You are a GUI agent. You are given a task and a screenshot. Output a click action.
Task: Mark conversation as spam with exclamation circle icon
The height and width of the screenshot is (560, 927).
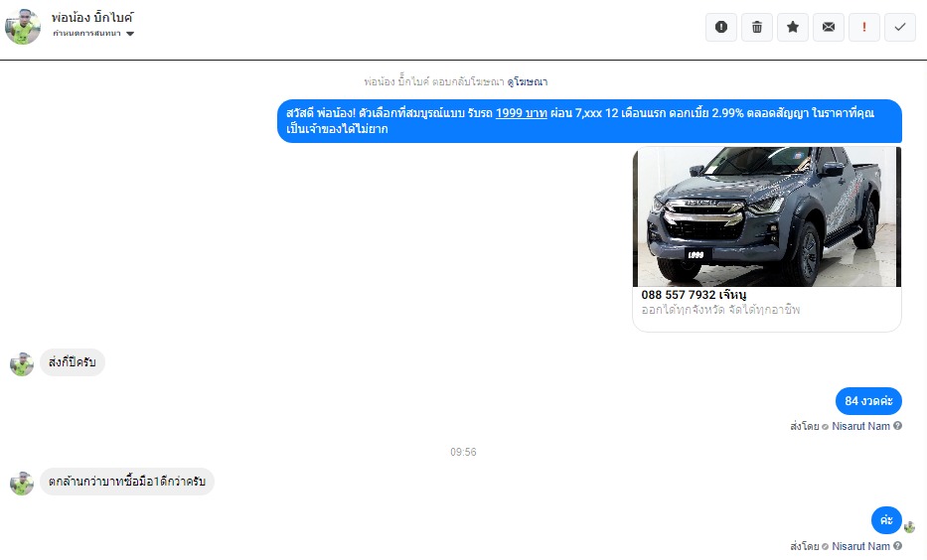pyautogui.click(x=720, y=27)
